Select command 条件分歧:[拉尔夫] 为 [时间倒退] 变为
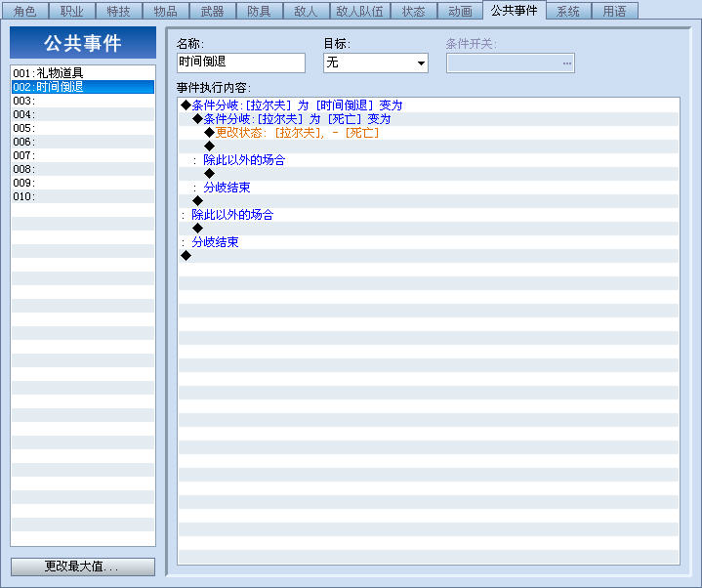702x588 pixels. (429, 105)
